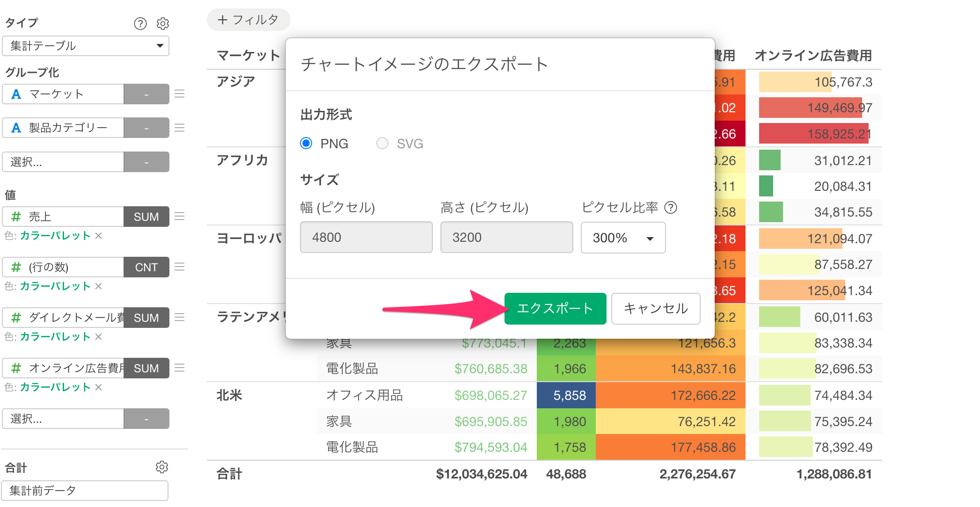Image resolution: width=980 pixels, height=507 pixels.
Task: Click the menu handle beside オンライン広告費用 value
Action: 179,368
